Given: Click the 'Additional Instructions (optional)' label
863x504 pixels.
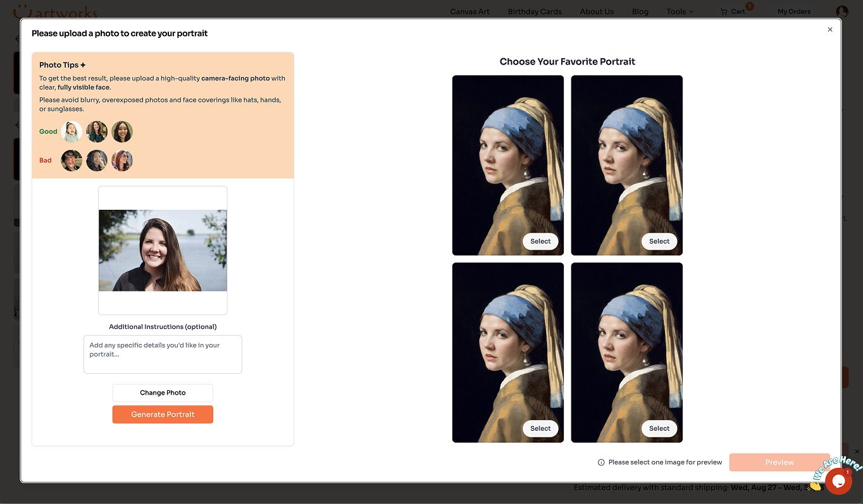Looking at the screenshot, I should coord(163,327).
